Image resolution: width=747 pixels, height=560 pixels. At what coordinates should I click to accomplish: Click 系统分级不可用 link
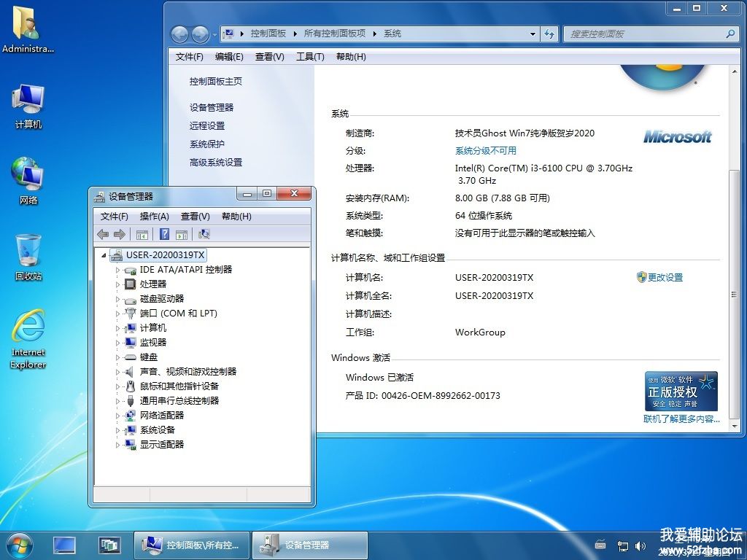click(485, 151)
